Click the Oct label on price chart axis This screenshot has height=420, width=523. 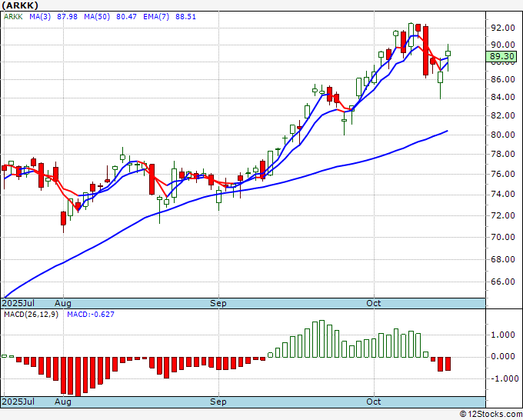tap(374, 303)
